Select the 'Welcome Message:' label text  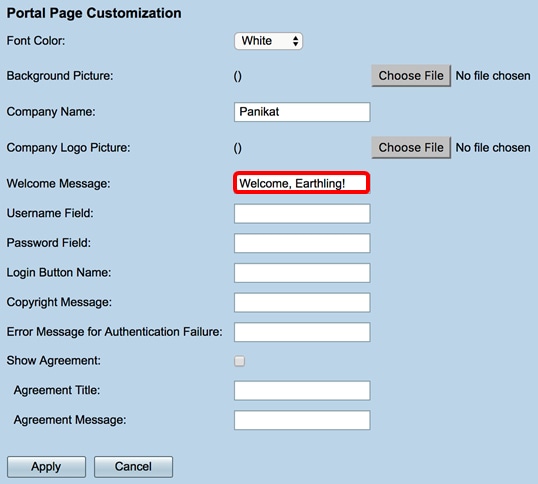[x=58, y=184]
